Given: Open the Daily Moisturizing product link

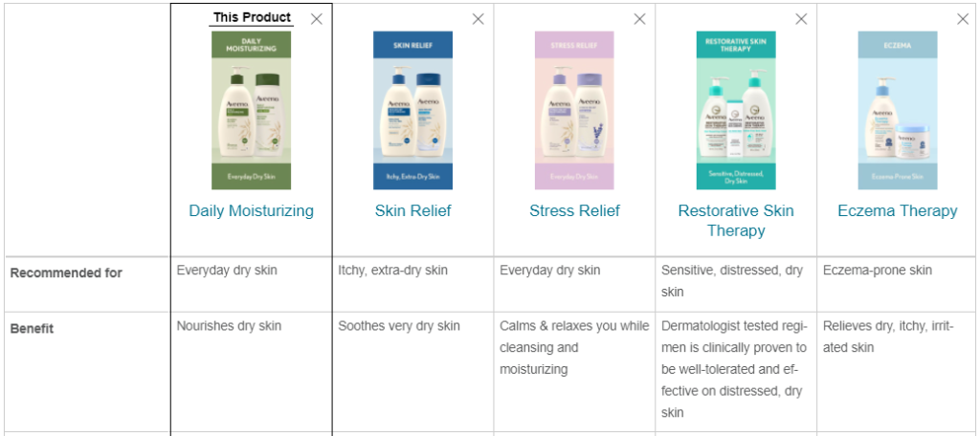Looking at the screenshot, I should click(252, 210).
